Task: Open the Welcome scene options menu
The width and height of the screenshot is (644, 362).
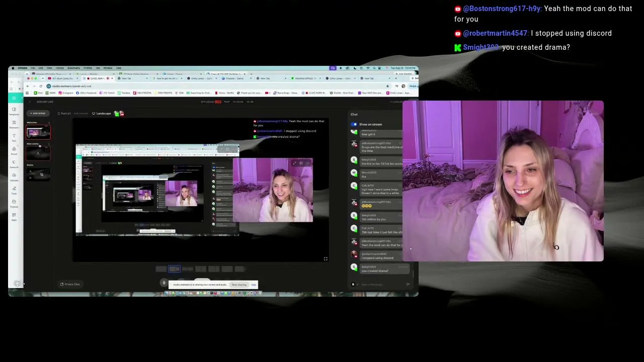Action: pos(49,122)
